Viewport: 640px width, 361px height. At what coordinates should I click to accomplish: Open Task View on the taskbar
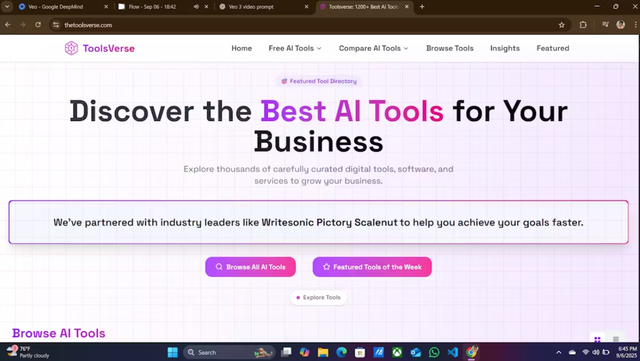point(287,352)
